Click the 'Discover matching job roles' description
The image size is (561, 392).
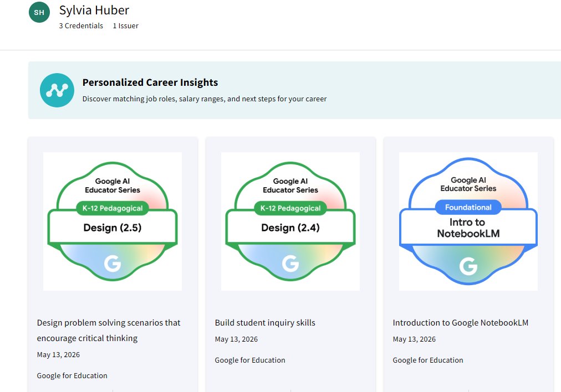pos(205,99)
